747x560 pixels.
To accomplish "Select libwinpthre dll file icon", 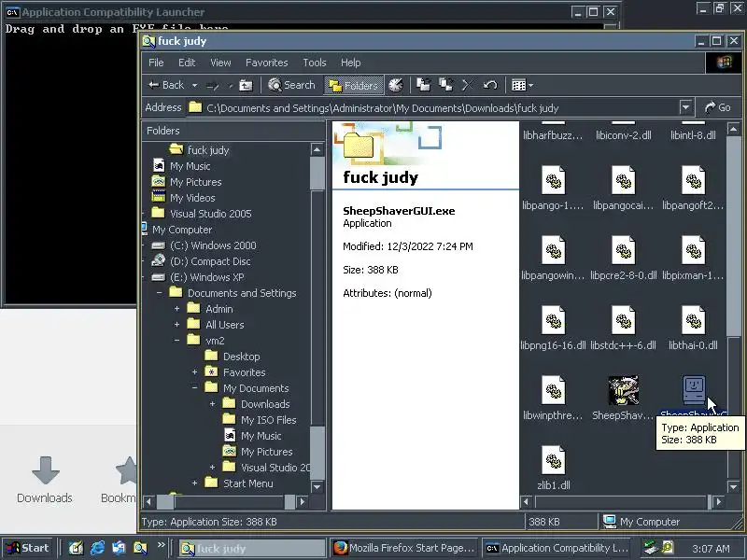I will (x=553, y=390).
